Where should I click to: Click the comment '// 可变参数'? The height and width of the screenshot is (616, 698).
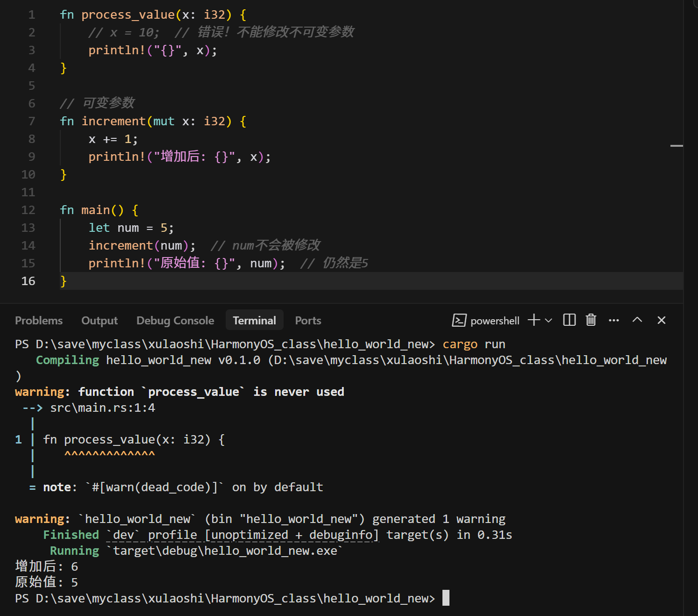(97, 103)
